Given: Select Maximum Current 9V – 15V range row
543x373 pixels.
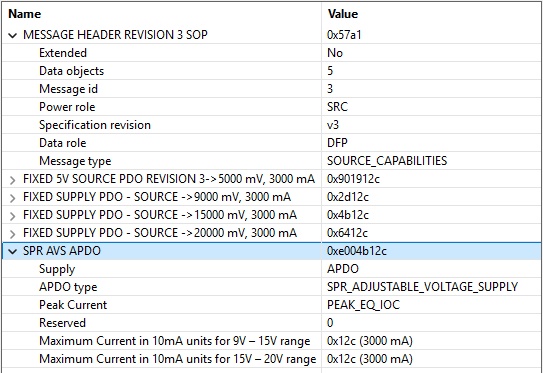Looking at the screenshot, I should (272, 341).
